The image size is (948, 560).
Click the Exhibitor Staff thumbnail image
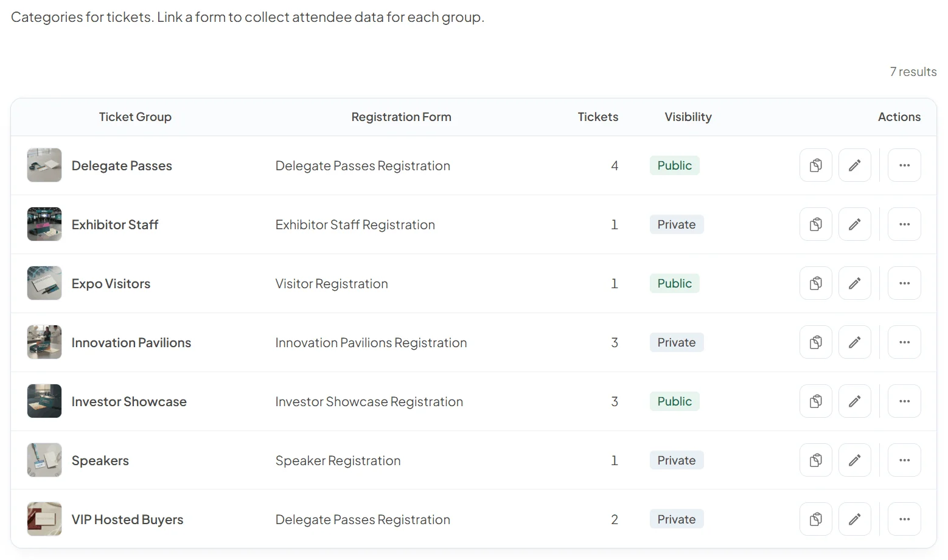coord(44,224)
